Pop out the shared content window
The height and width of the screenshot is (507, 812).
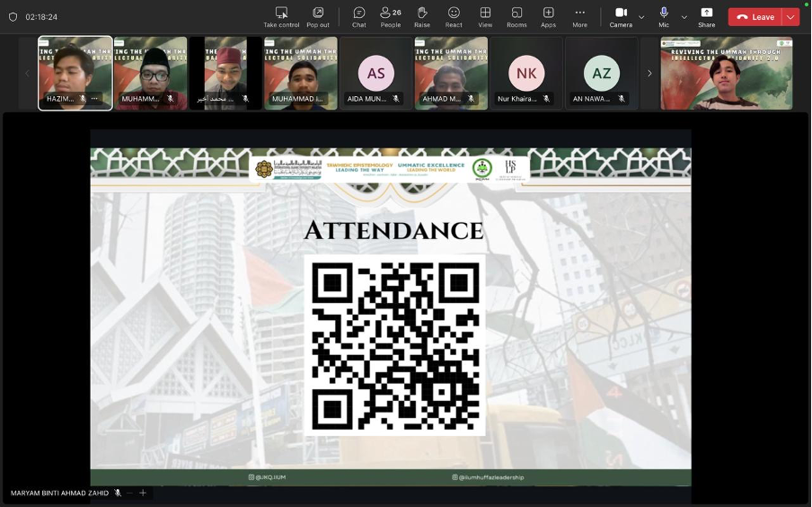click(318, 16)
